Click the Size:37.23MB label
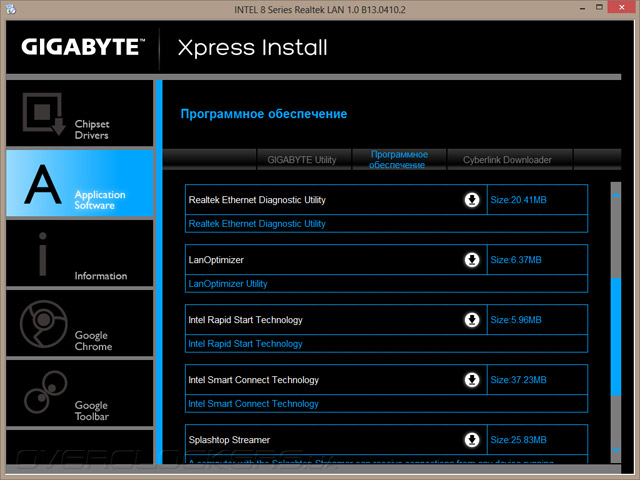 coord(518,380)
